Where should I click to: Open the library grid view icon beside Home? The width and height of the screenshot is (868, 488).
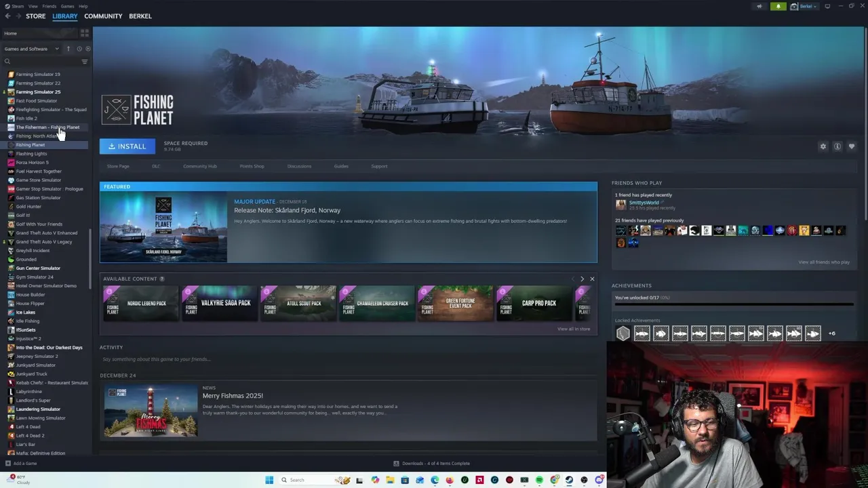(85, 33)
